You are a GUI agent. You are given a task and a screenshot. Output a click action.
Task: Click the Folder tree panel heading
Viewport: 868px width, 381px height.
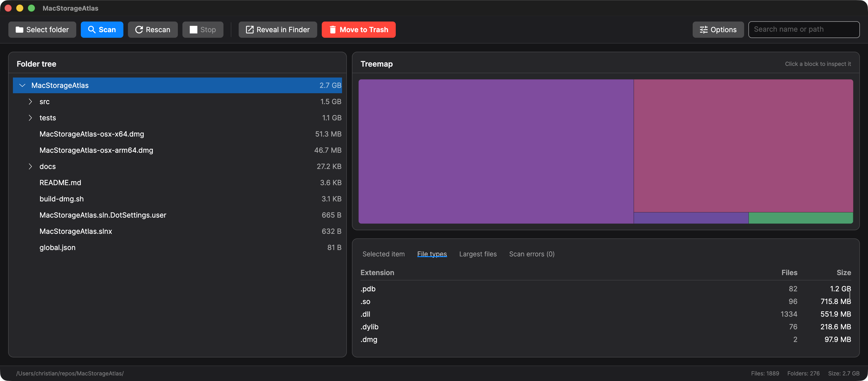36,64
